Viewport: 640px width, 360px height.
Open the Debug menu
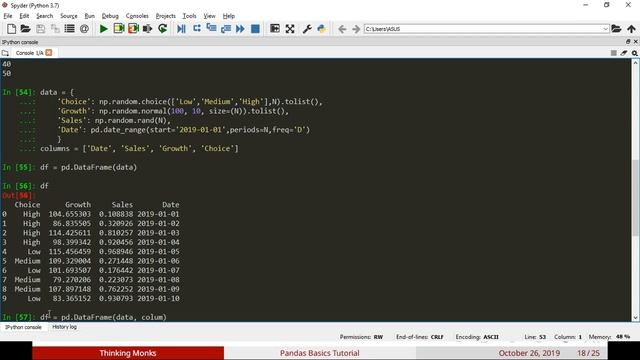pyautogui.click(x=110, y=16)
